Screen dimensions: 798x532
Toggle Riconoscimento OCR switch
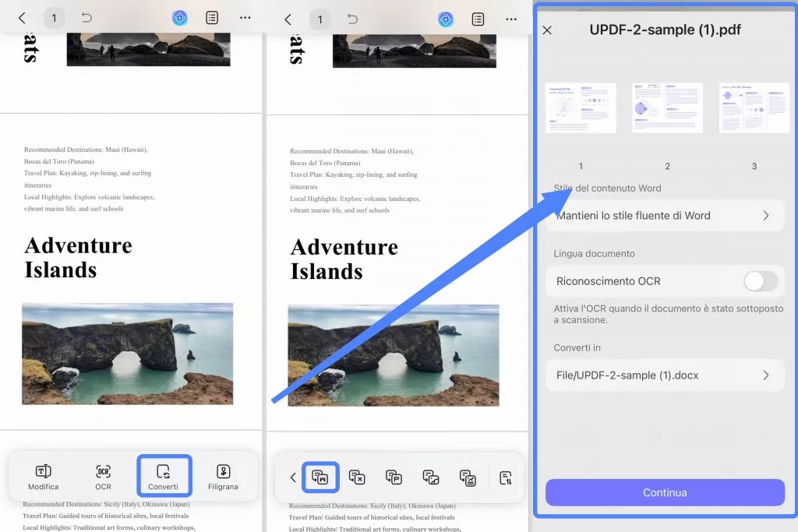pos(761,281)
